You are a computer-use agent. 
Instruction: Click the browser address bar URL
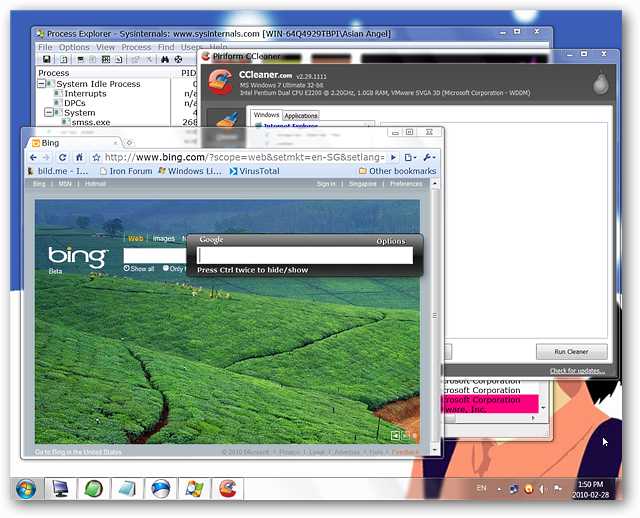coord(244,157)
